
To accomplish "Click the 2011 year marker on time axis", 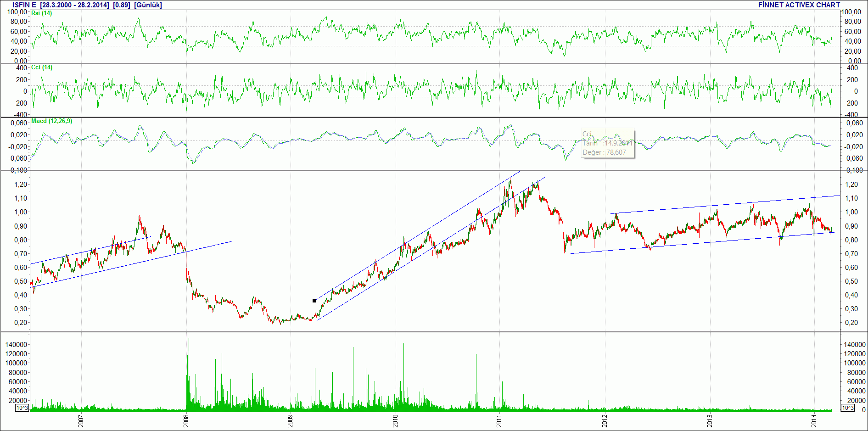I will [499, 420].
